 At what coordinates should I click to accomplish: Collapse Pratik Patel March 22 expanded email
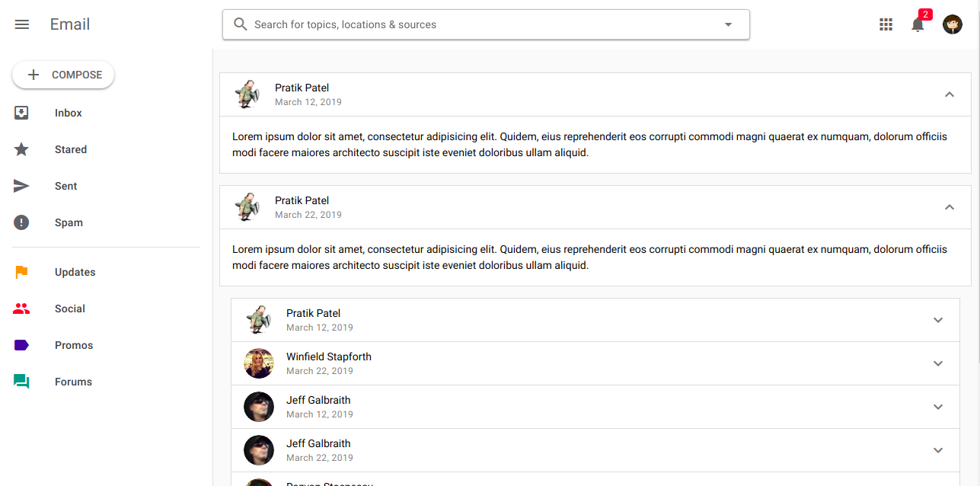click(949, 207)
